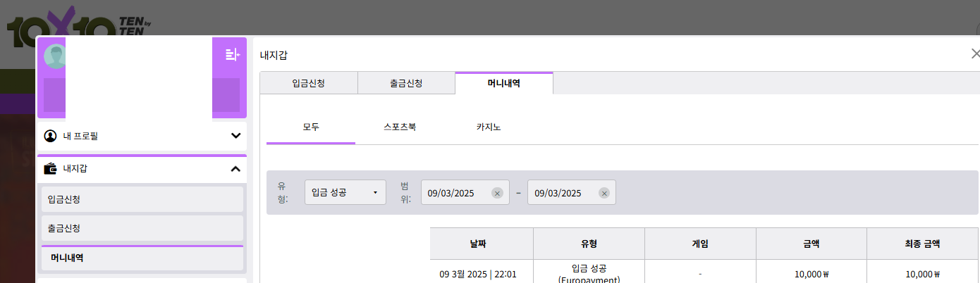Clear the start date field
980x283 pixels.
497,193
